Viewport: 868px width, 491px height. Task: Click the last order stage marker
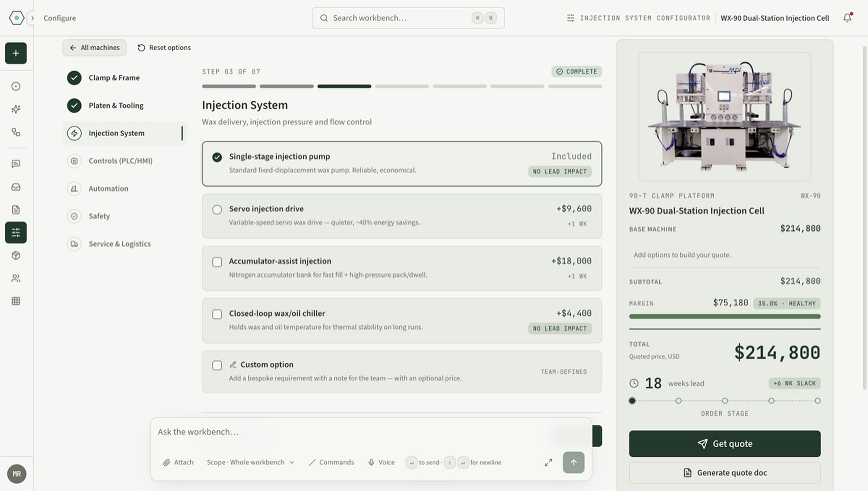(x=817, y=401)
